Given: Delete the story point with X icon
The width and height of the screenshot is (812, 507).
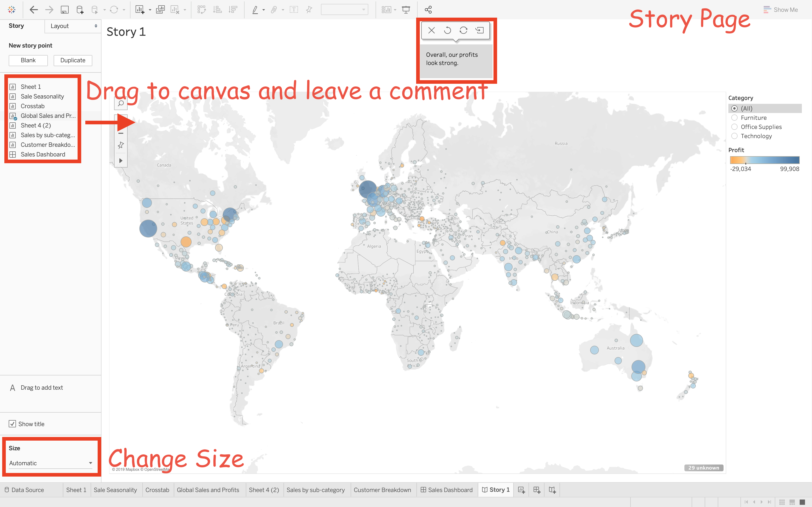Looking at the screenshot, I should pos(432,30).
